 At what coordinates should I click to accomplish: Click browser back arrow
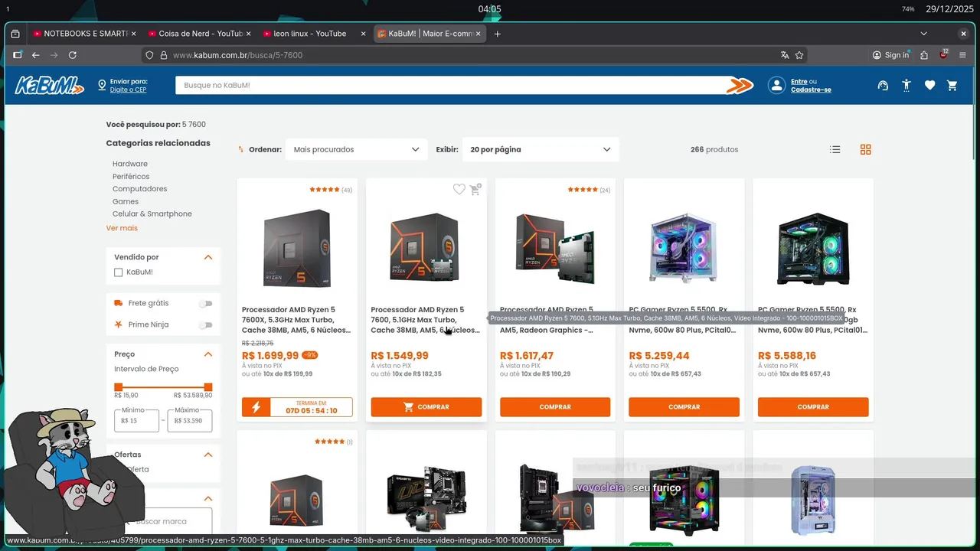pos(35,55)
